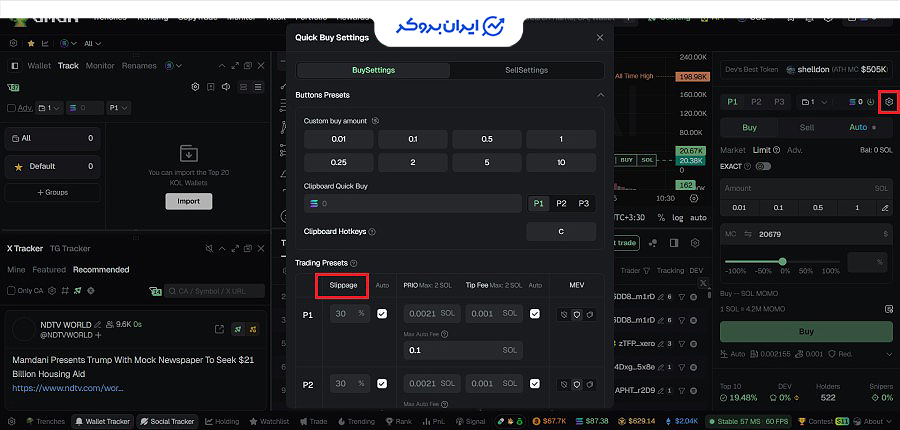Switch trade panel to Sell tab

(807, 127)
